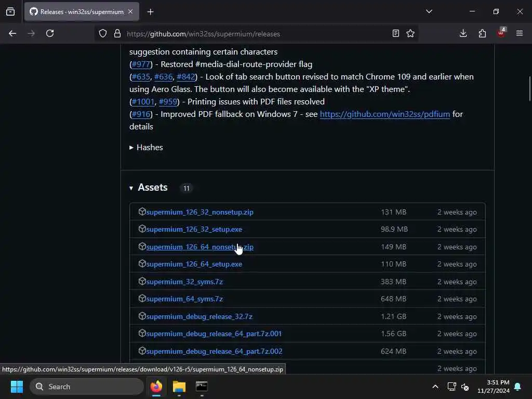
Task: Click the page vertical scrollbar thumb
Action: click(529, 88)
